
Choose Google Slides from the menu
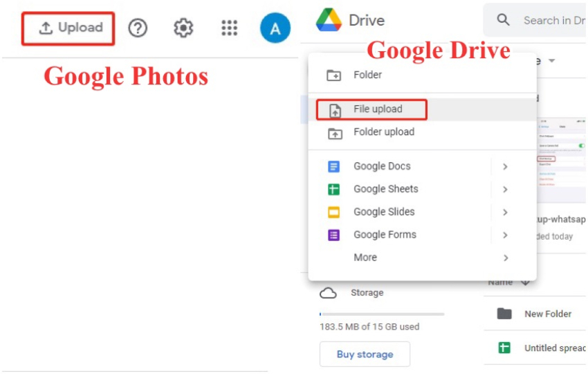pos(422,212)
